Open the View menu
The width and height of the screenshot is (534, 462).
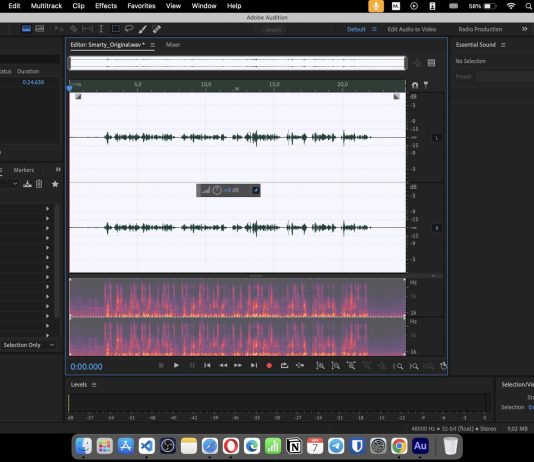click(x=173, y=6)
